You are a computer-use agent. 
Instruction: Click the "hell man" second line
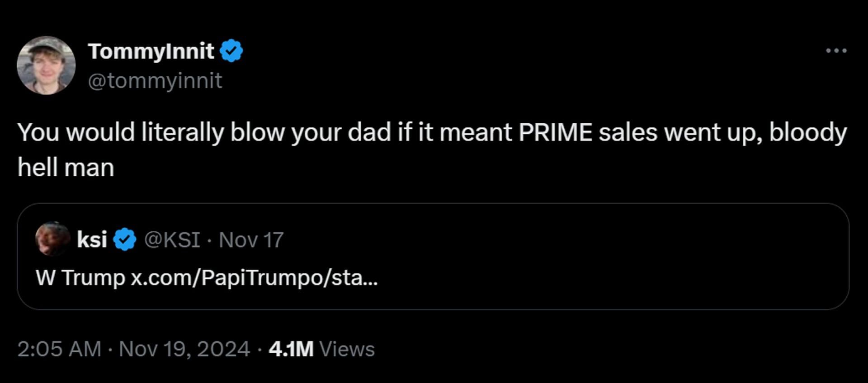click(66, 168)
